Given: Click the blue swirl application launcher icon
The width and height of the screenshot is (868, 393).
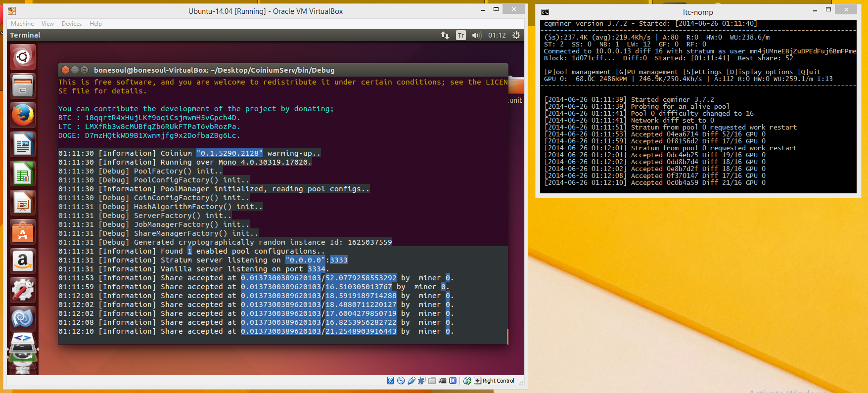Looking at the screenshot, I should point(23,319).
